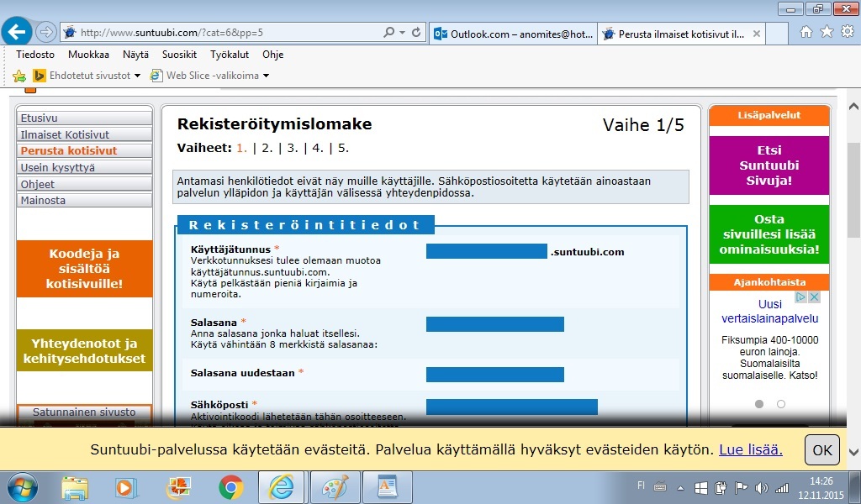Expand the Web Slice -valikoima dropdown
This screenshot has height=504, width=861.
click(267, 76)
